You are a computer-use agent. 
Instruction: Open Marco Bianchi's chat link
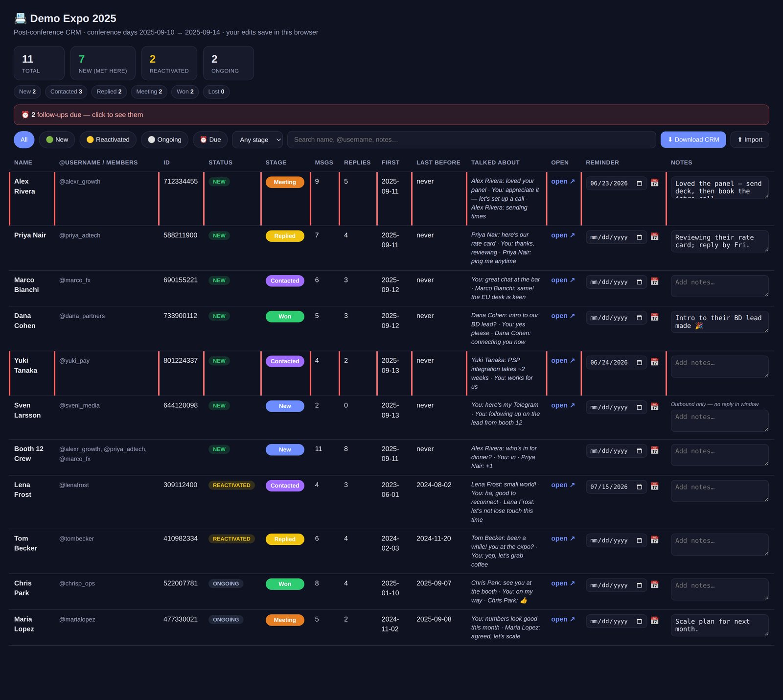(x=563, y=280)
